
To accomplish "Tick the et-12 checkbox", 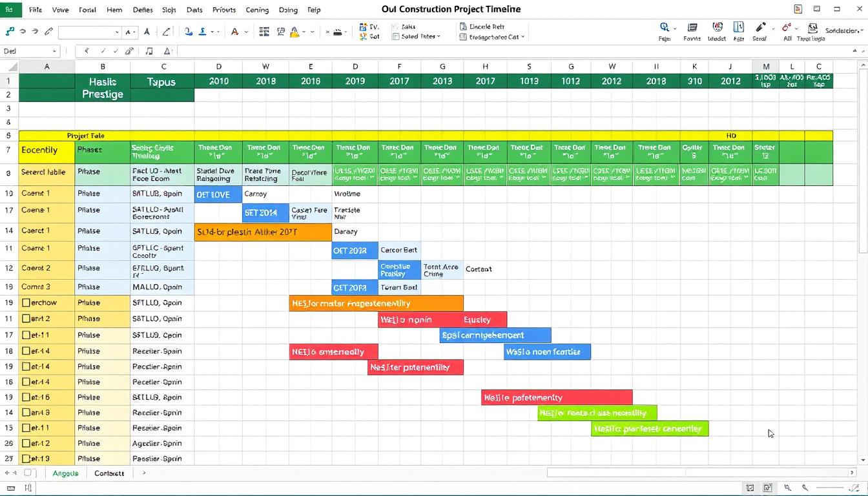I will 26,444.
